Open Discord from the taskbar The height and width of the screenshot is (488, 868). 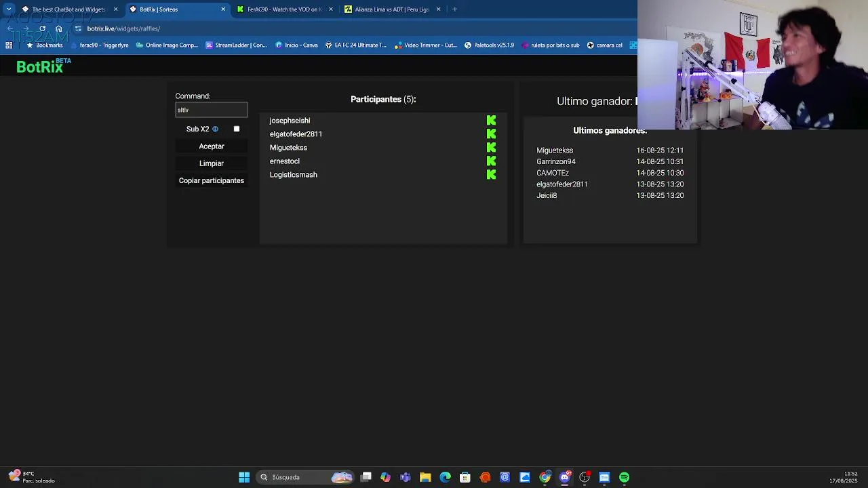pyautogui.click(x=565, y=477)
